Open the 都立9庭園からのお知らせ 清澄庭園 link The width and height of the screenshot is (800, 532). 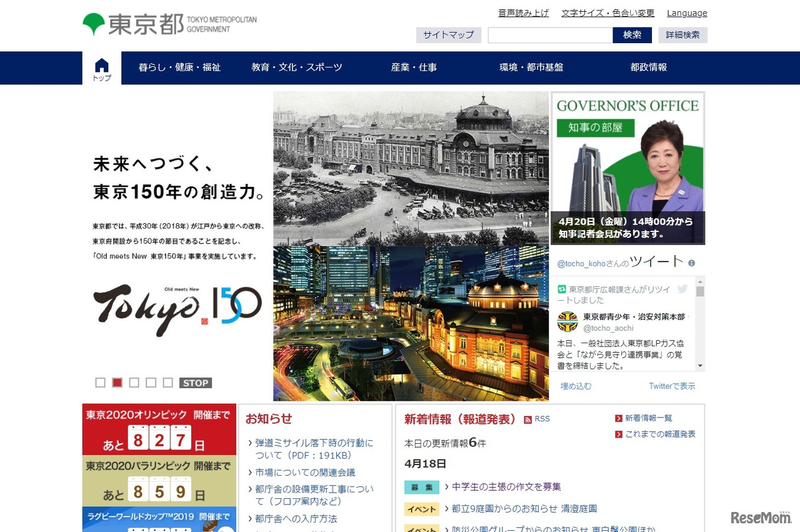tap(524, 509)
